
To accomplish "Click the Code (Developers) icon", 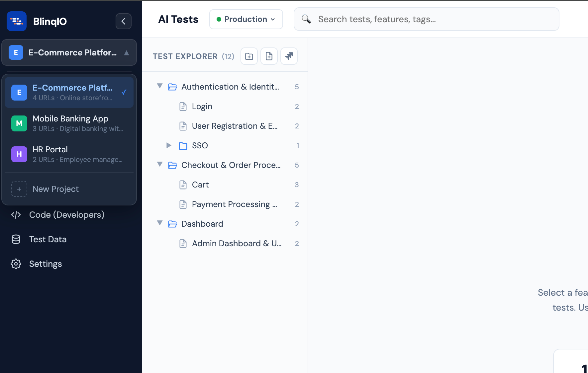I will point(16,215).
